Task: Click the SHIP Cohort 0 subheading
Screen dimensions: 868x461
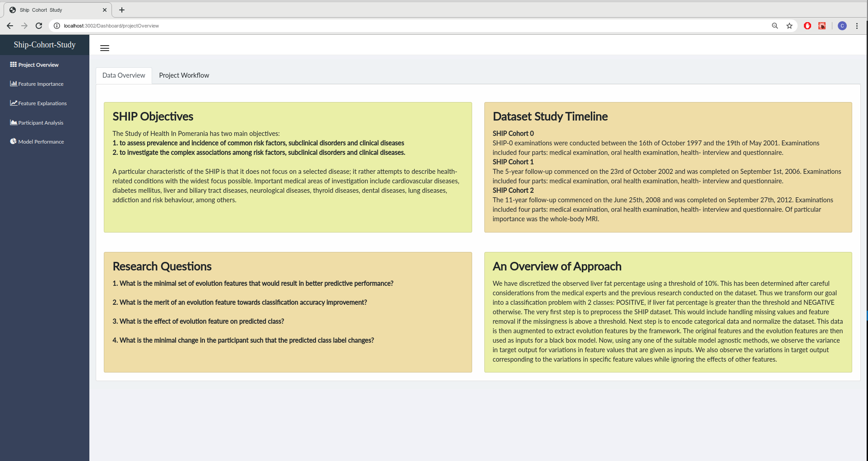Action: (x=513, y=134)
